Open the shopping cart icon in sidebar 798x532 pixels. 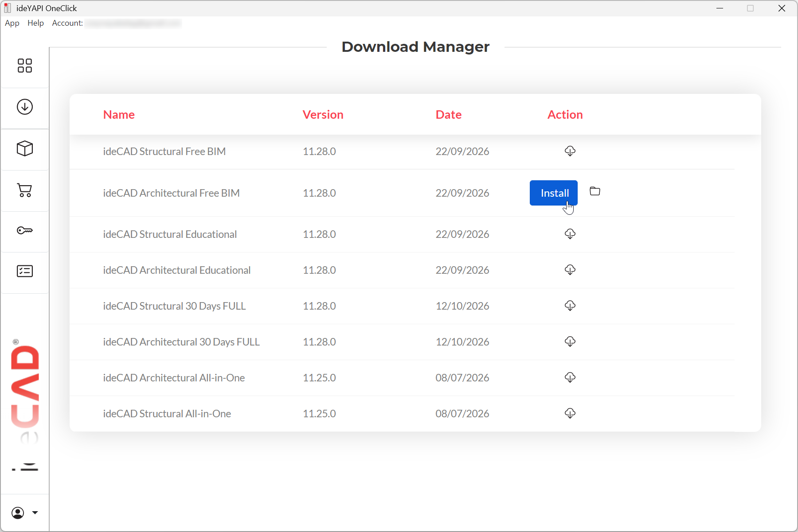point(25,190)
